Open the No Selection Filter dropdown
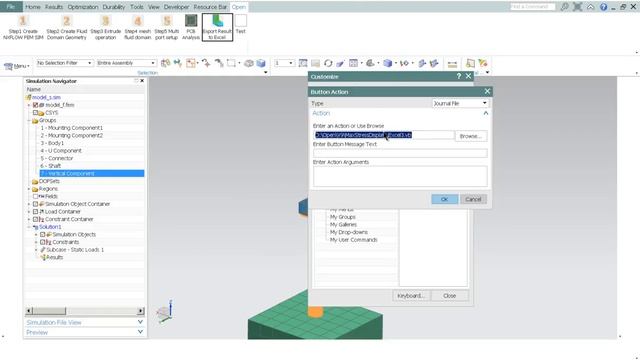Image resolution: width=640 pixels, height=360 pixels. click(64, 63)
